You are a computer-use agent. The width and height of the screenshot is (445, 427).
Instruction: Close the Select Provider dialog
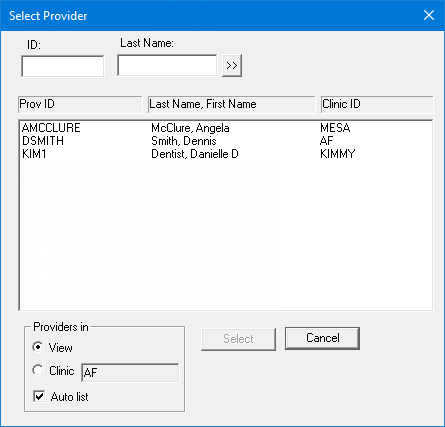pyautogui.click(x=429, y=15)
